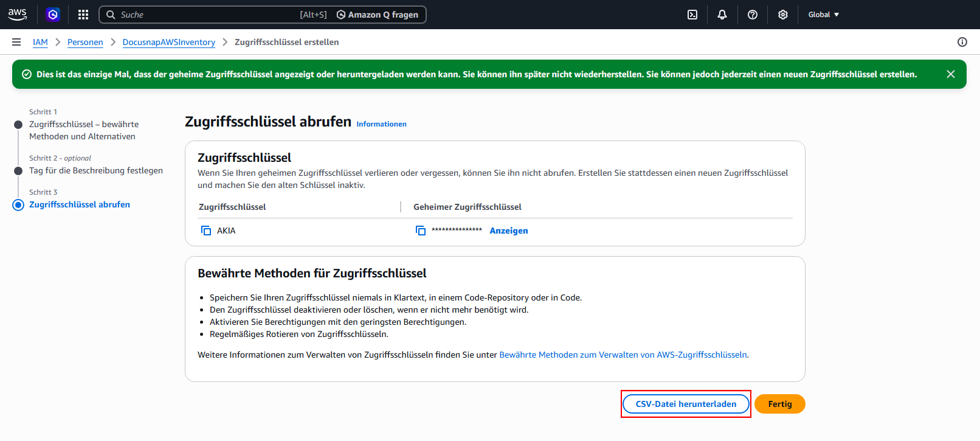Finish with the Fertig button
This screenshot has width=980, height=441.
pos(780,404)
